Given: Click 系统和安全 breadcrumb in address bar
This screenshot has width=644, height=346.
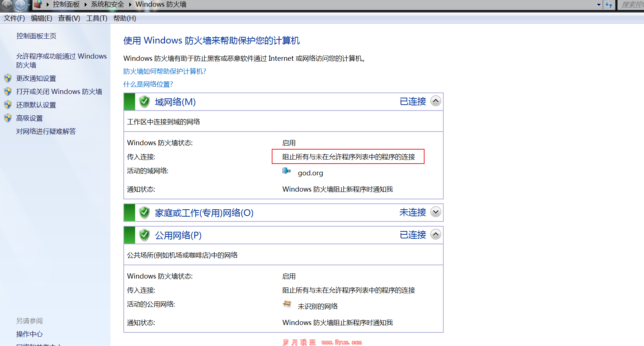Looking at the screenshot, I should pos(108,4).
